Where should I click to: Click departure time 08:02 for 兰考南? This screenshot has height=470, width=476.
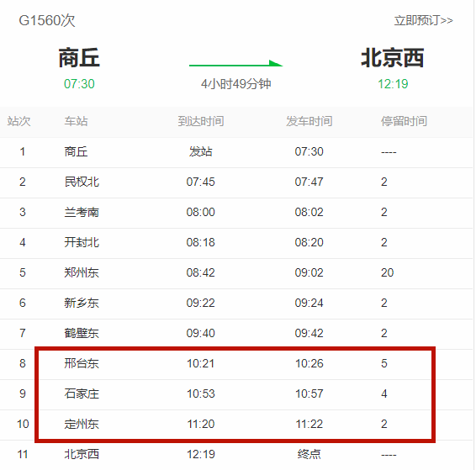[x=309, y=212]
